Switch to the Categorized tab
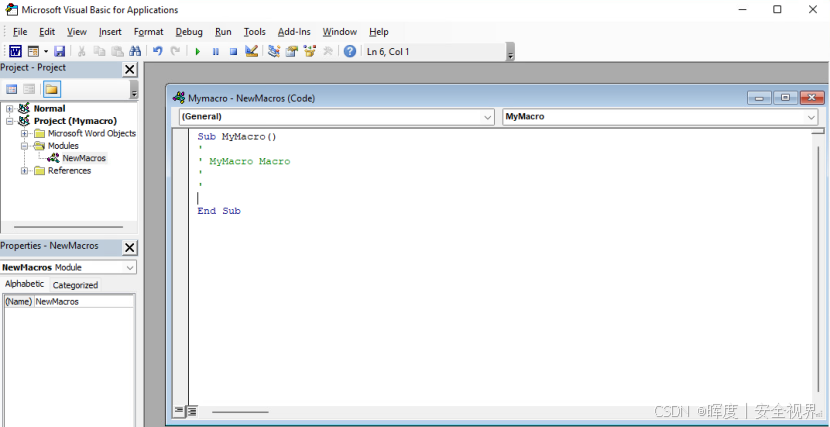This screenshot has height=427, width=830. pyautogui.click(x=75, y=285)
